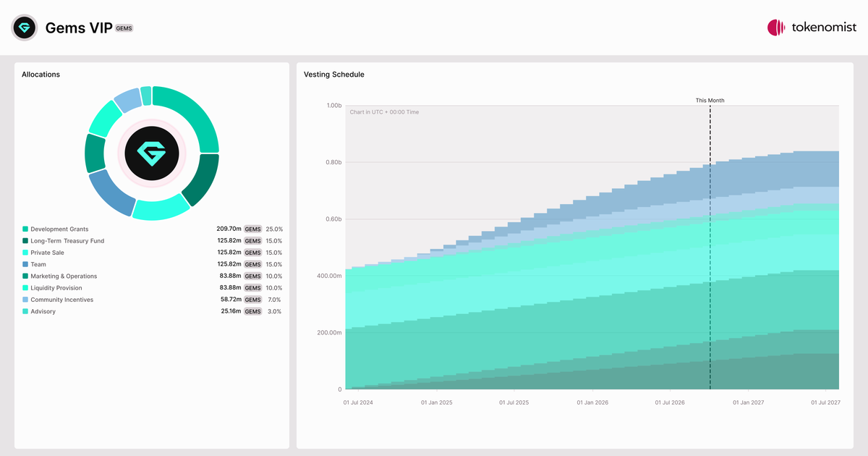Click the 01 Jan 2027 axis label

pyautogui.click(x=748, y=402)
